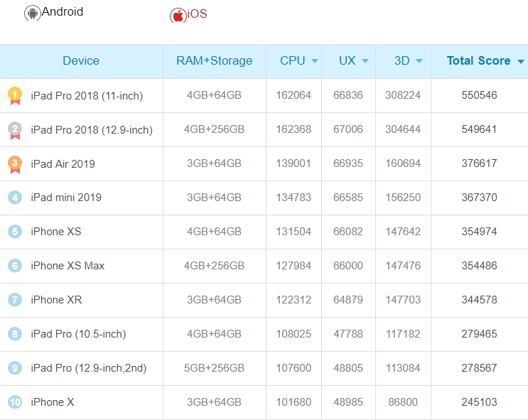
Task: Select the iPhone X device name
Action: click(52, 402)
